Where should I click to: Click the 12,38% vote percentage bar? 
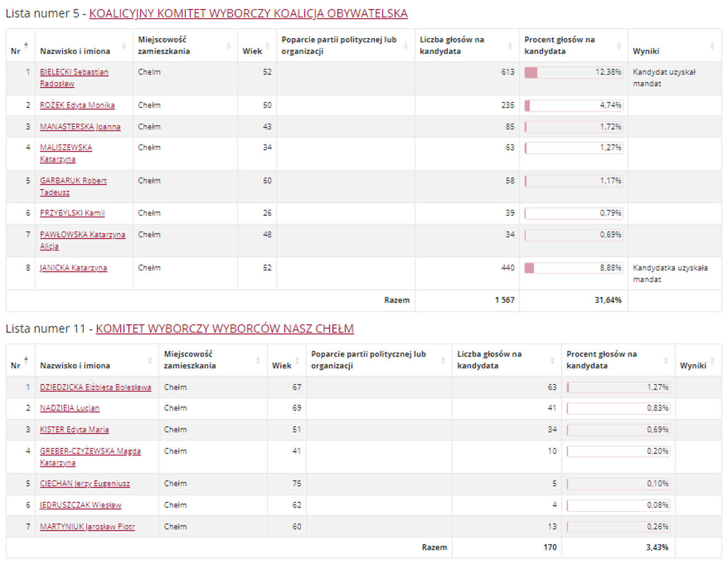[573, 72]
